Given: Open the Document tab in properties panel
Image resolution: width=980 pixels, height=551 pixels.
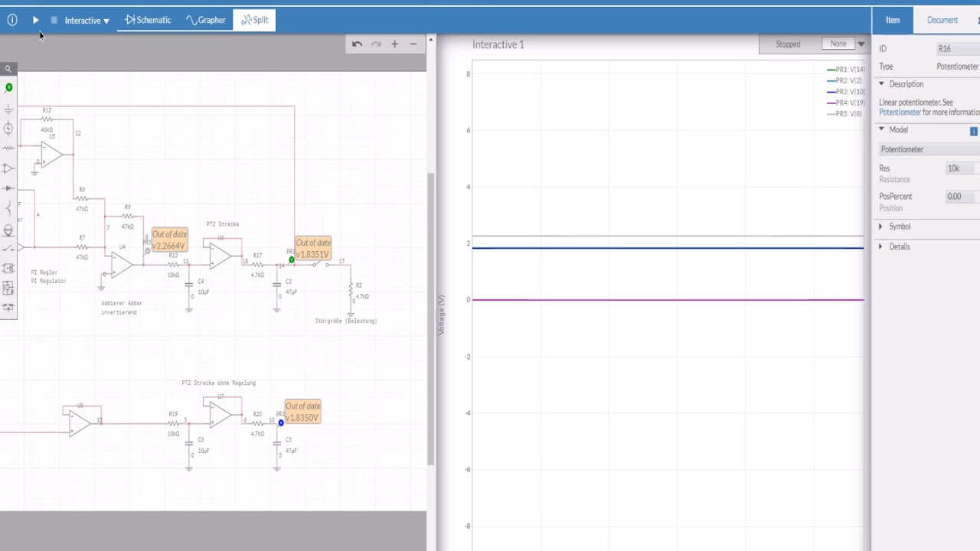Looking at the screenshot, I should (942, 20).
